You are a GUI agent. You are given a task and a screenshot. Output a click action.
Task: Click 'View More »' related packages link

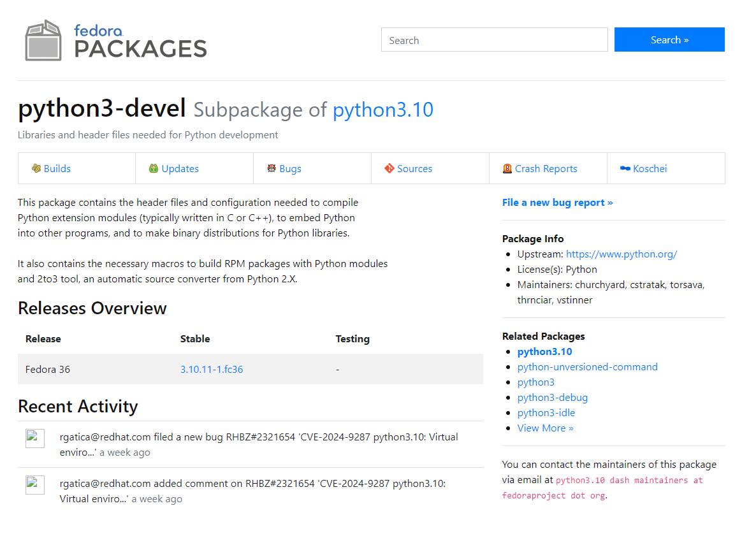coord(545,428)
